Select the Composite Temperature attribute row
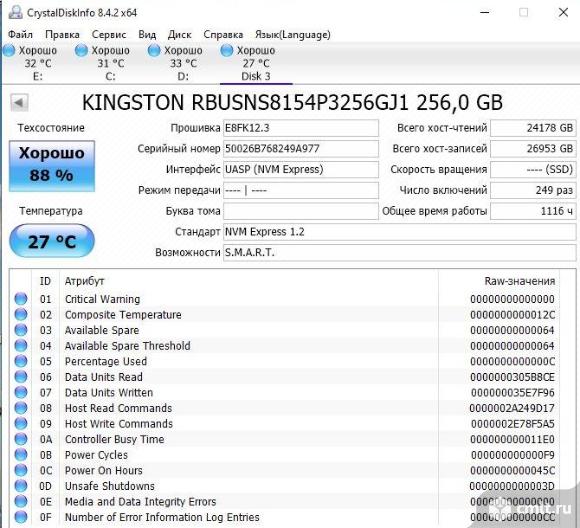The image size is (580, 528). point(285,315)
